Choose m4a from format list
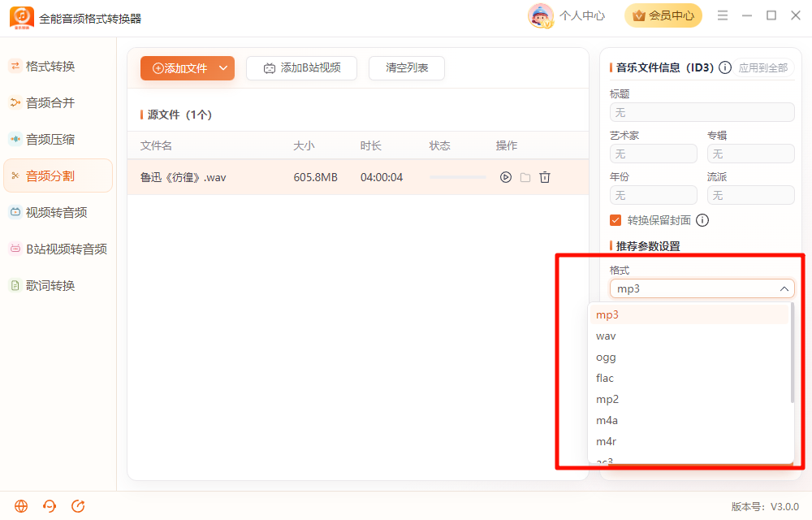812x520 pixels. coord(689,421)
